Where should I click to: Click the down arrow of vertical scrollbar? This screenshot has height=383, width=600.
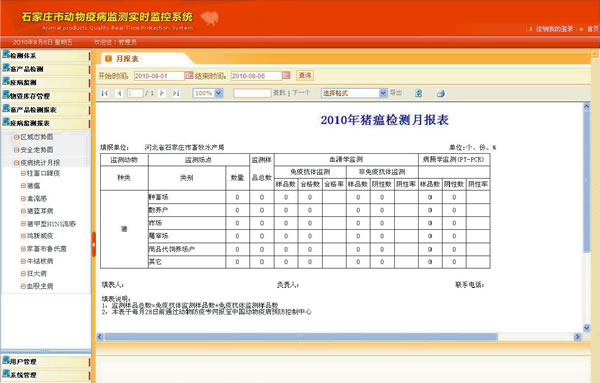tap(587, 328)
